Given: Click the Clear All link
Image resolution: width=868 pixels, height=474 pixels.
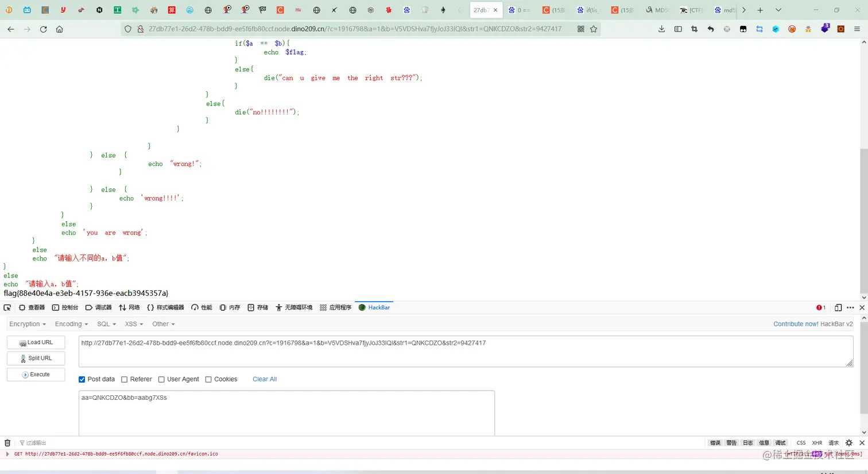Looking at the screenshot, I should [265, 379].
